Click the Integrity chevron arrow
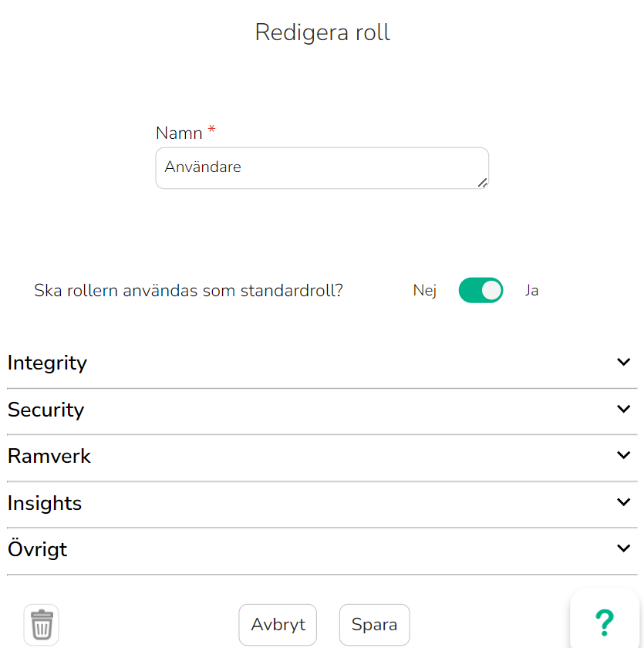644x648 pixels. click(623, 362)
